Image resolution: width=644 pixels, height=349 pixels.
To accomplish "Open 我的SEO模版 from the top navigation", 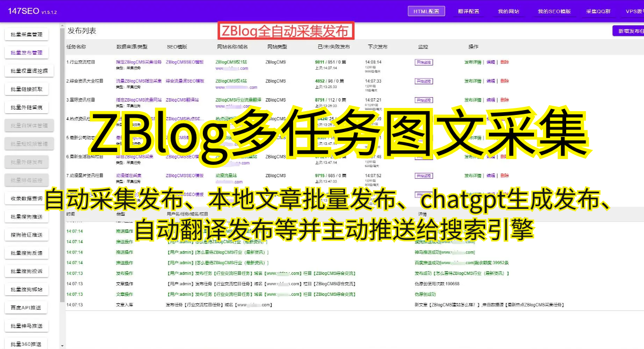I will pos(554,11).
